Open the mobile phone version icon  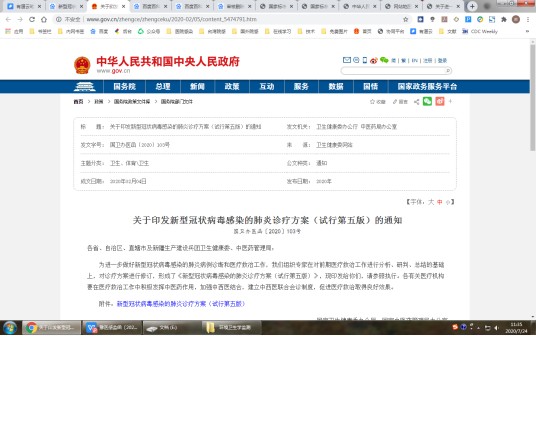click(365, 60)
